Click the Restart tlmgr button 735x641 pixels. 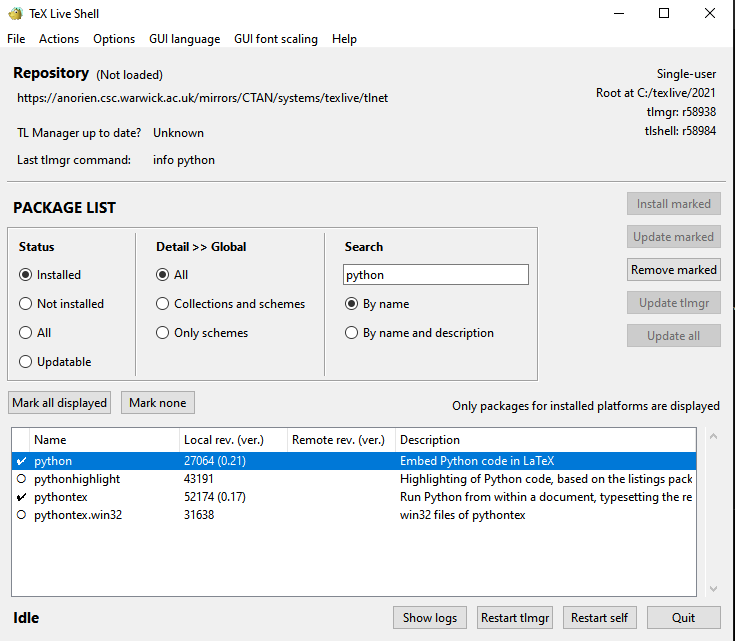[515, 618]
